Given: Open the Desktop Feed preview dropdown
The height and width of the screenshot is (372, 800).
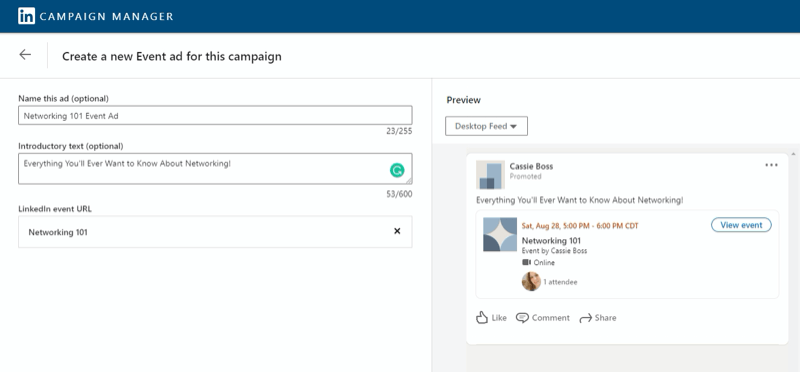Looking at the screenshot, I should pos(486,126).
